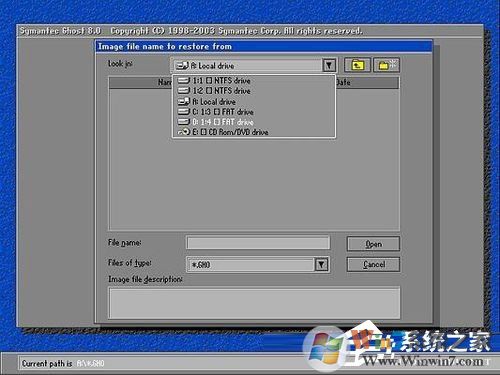This screenshot has width=500, height=375.
Task: Click the Cancel button
Action: coord(373,265)
